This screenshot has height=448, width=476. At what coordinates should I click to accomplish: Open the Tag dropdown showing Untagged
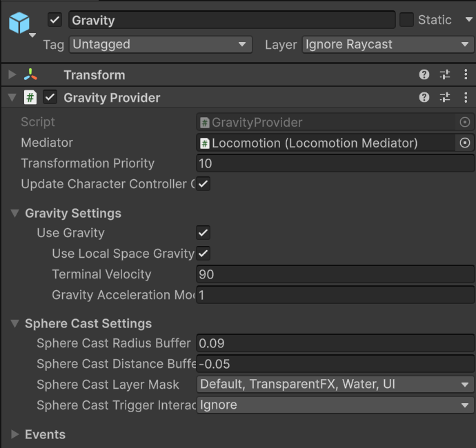(161, 45)
